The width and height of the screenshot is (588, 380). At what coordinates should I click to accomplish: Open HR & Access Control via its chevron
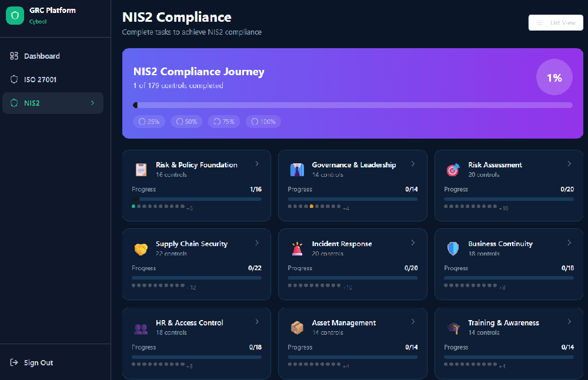257,321
